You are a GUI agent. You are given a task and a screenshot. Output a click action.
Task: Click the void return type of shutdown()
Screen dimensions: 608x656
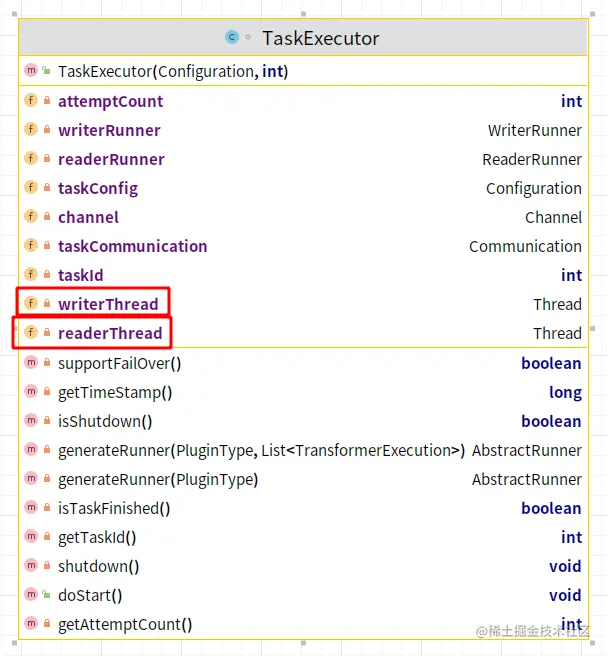click(x=565, y=566)
